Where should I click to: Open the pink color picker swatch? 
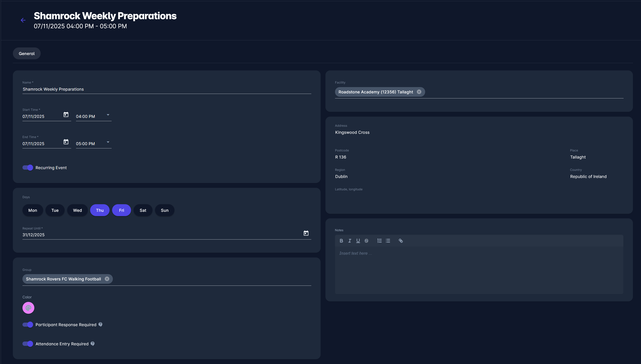pos(28,308)
